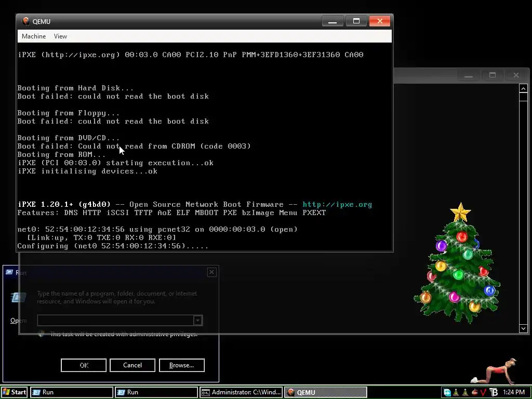Click the 'Features: DNS HTTP iSCSI' line
The height and width of the screenshot is (399, 532).
click(x=171, y=212)
